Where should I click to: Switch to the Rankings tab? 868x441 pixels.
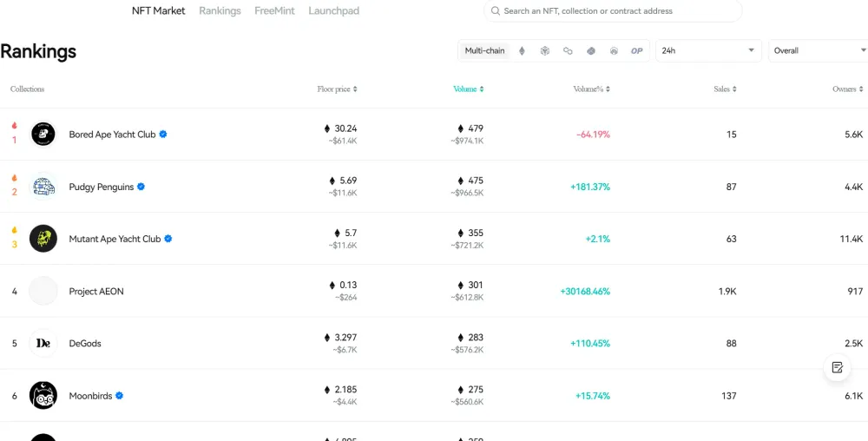click(x=220, y=10)
